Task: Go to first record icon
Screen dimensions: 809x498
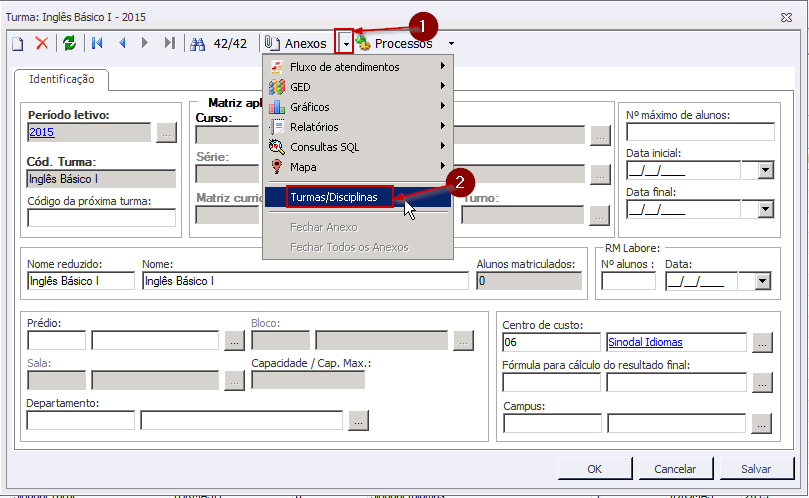Action: [x=97, y=43]
